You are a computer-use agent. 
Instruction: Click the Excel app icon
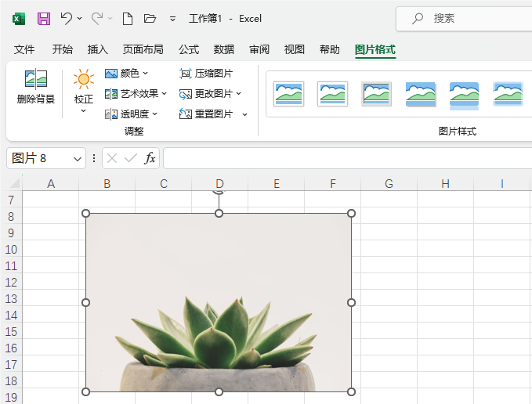pos(19,19)
